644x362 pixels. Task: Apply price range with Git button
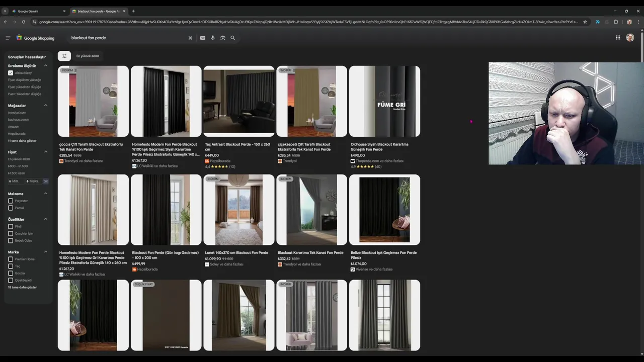(46, 181)
